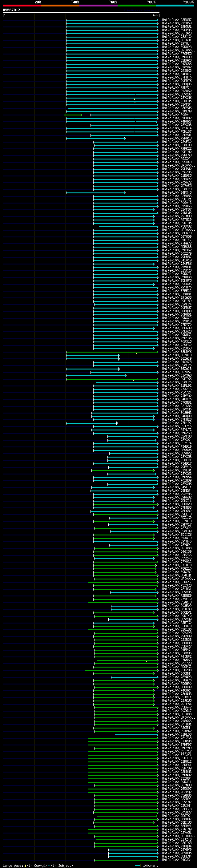
Task: Select hit label UniRef100_Q8VXM6
Action: tap(176, 98)
